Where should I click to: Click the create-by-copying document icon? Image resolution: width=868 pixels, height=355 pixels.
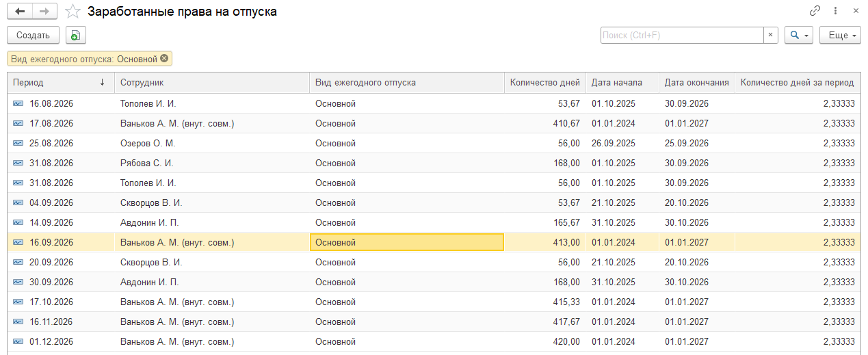[x=75, y=36]
